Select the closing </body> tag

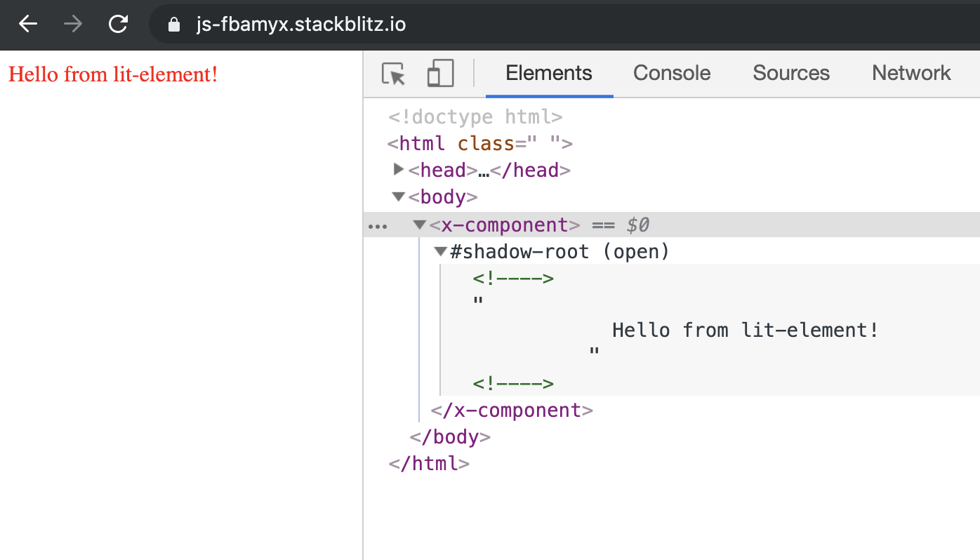(x=450, y=436)
